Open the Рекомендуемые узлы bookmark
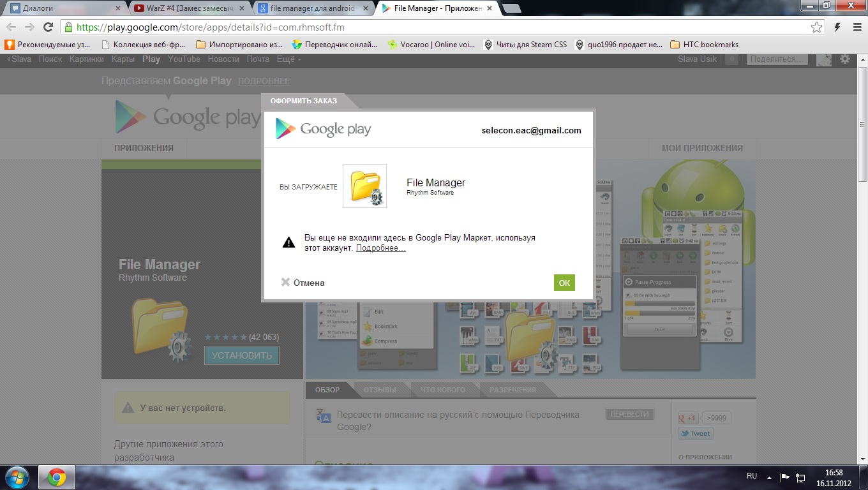This screenshot has width=868, height=490. tap(48, 45)
